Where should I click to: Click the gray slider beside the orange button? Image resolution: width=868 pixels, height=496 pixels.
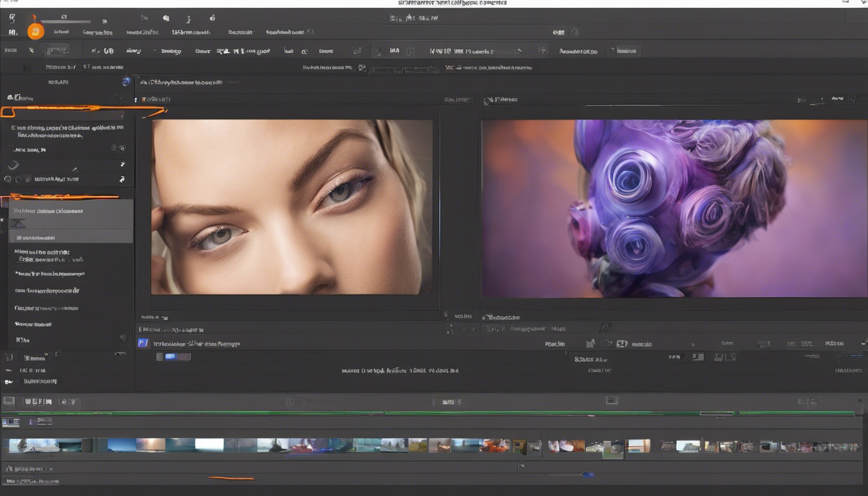pos(65,22)
